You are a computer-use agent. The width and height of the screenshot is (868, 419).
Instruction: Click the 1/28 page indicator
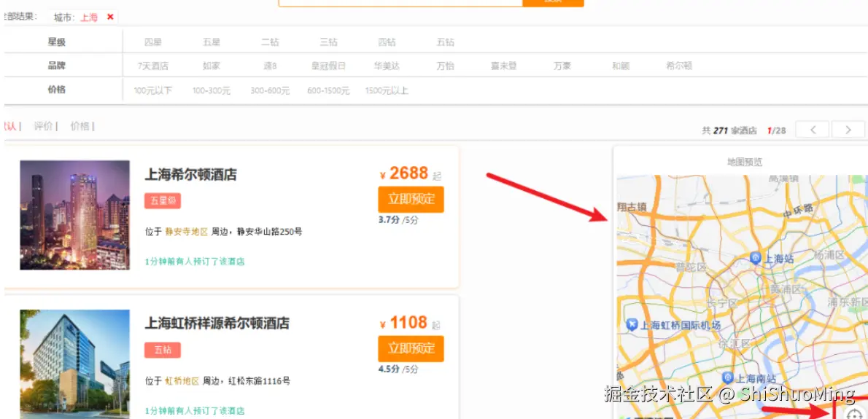776,130
